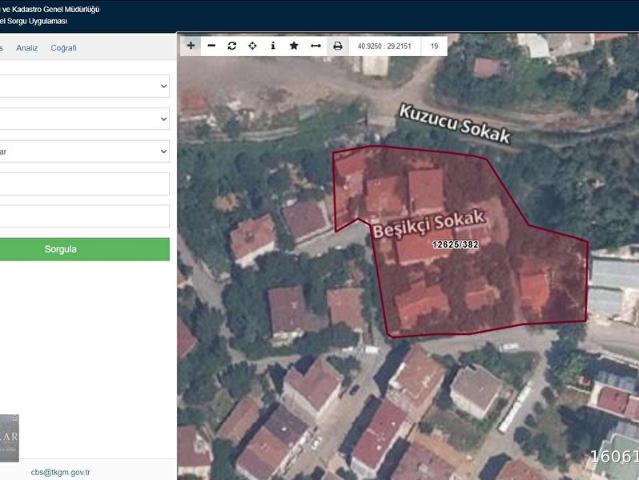Open the info tool

pos(273,46)
